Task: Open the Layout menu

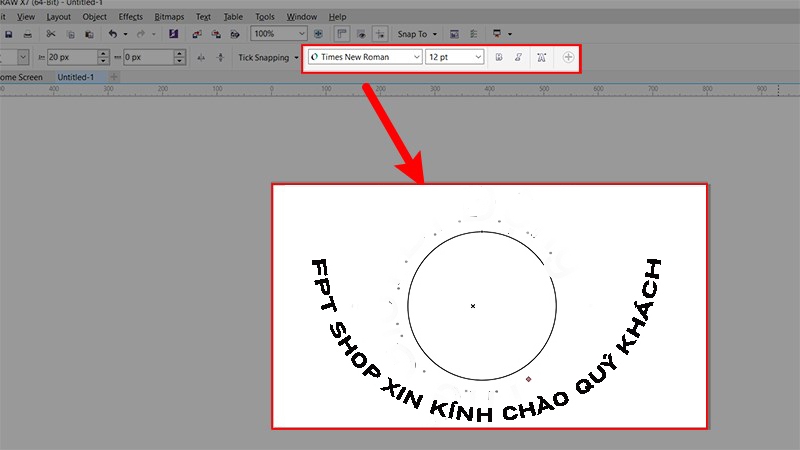Action: (x=59, y=17)
